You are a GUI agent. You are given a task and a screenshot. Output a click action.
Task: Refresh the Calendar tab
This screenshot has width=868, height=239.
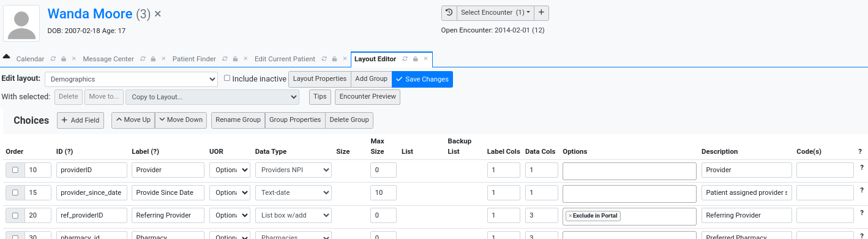(53, 59)
